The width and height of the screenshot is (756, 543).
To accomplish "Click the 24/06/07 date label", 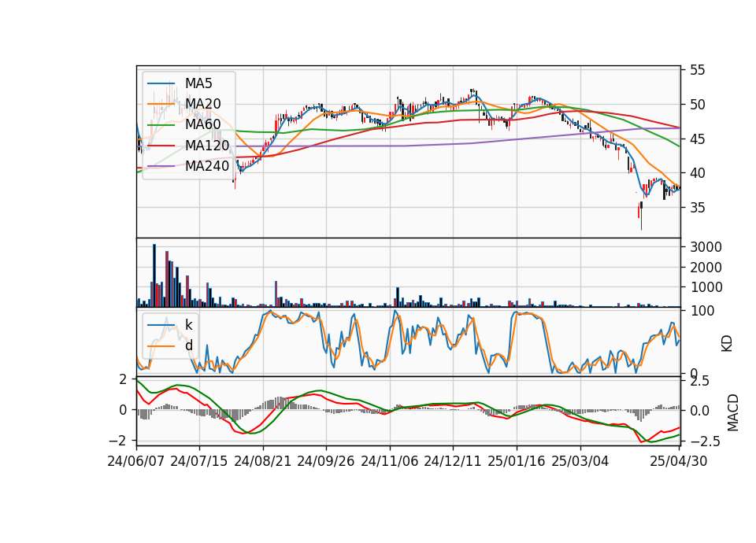I will 136,461.
